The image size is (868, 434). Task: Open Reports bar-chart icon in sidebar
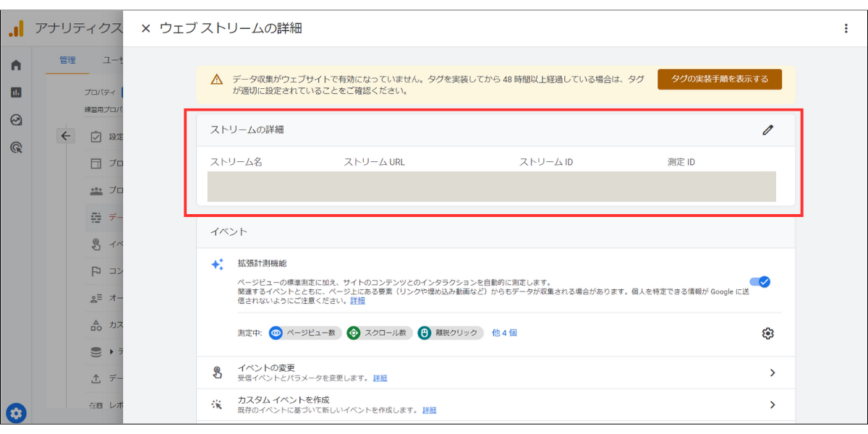(x=16, y=93)
